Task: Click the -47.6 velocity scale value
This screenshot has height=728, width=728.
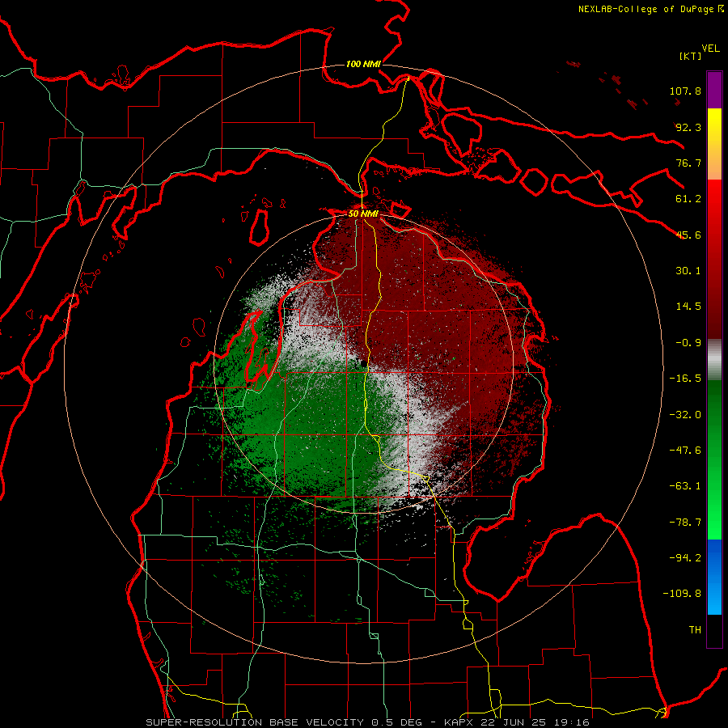Action: [x=685, y=451]
